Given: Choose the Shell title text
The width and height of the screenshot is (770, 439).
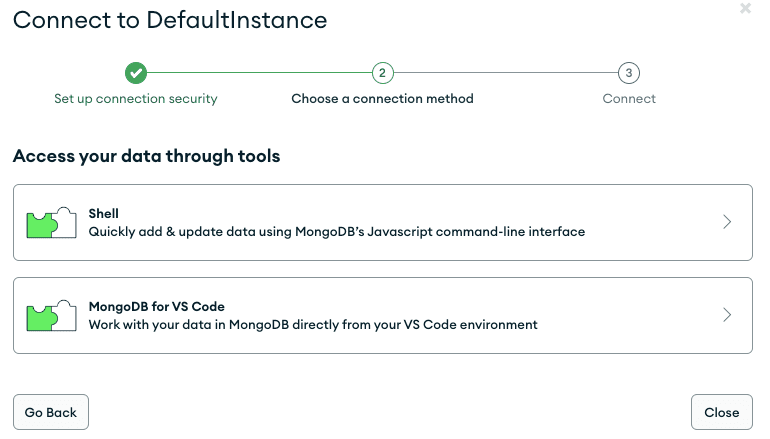Looking at the screenshot, I should (104, 213).
